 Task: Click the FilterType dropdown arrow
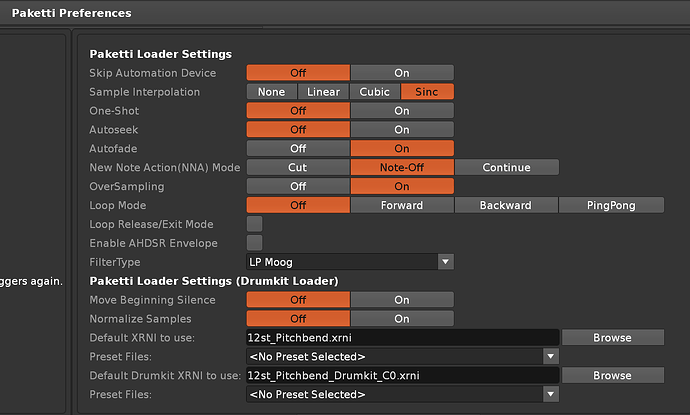point(445,262)
